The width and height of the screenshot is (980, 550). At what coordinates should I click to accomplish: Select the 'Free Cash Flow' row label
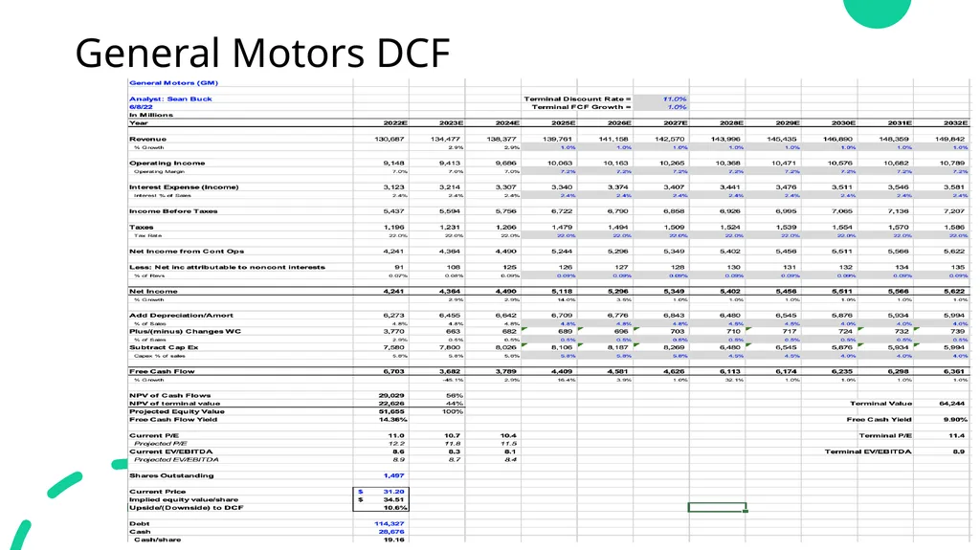[162, 371]
